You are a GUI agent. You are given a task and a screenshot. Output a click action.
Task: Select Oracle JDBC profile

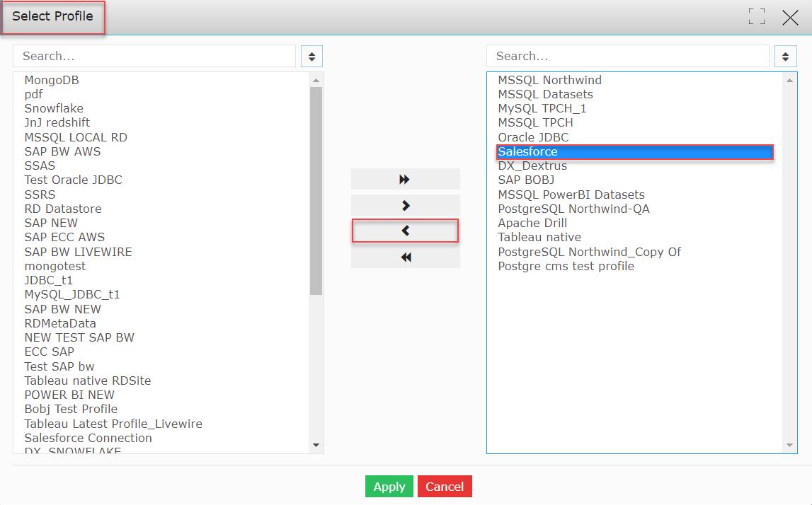pos(533,137)
